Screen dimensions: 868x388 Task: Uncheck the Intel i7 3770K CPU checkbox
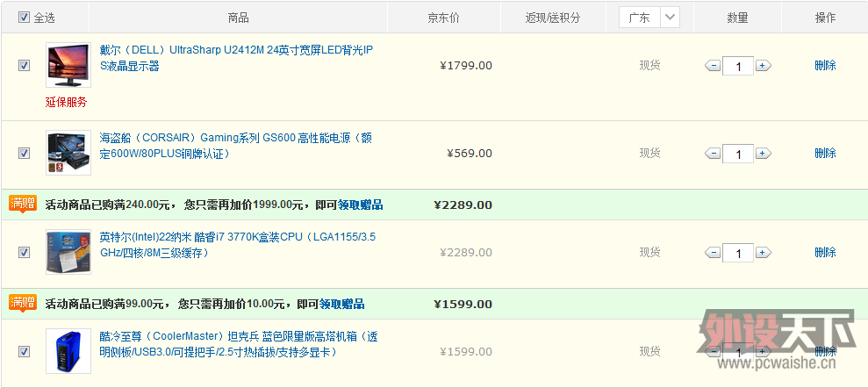(24, 253)
